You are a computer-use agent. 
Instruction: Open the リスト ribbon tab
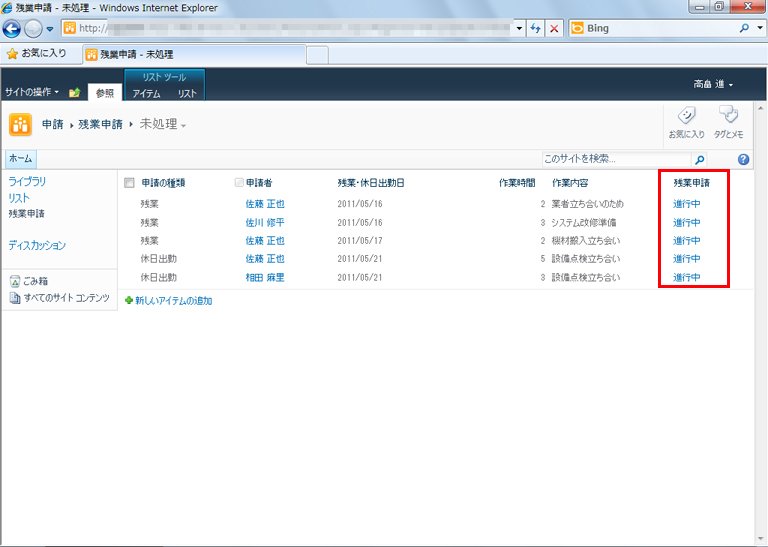[187, 94]
